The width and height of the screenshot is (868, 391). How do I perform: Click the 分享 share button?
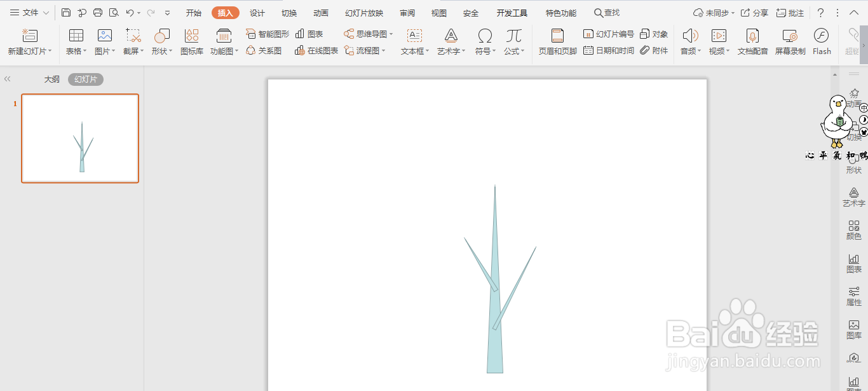pyautogui.click(x=754, y=13)
